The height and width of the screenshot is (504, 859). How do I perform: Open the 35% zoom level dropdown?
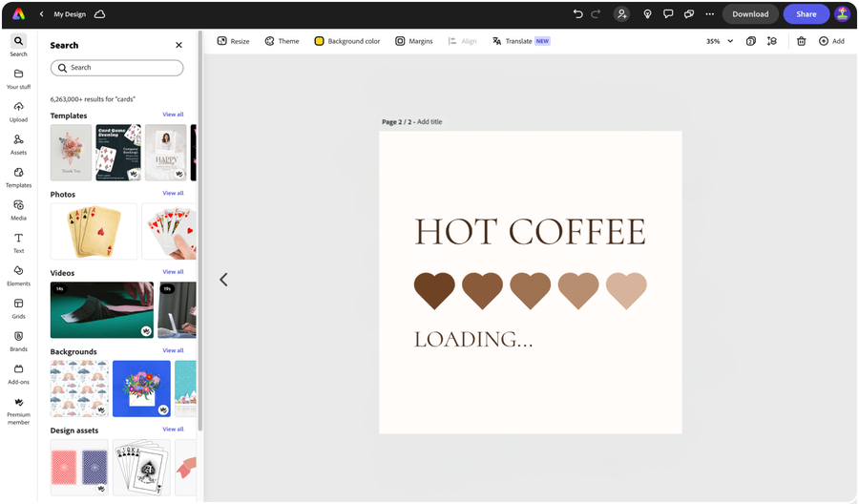point(720,41)
